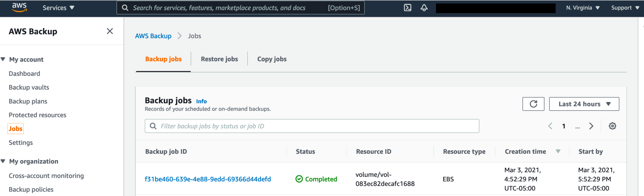This screenshot has width=644, height=196.
Task: Click the Resource type column header
Action: (x=464, y=151)
